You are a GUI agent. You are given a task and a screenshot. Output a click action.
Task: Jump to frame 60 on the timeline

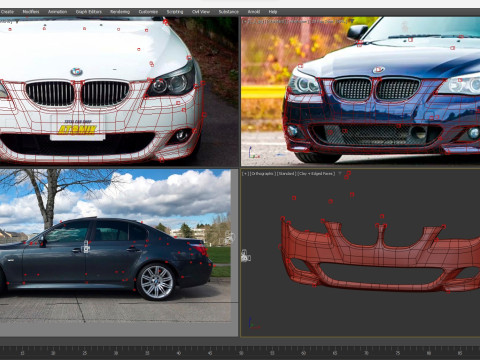pyautogui.click(x=303, y=353)
